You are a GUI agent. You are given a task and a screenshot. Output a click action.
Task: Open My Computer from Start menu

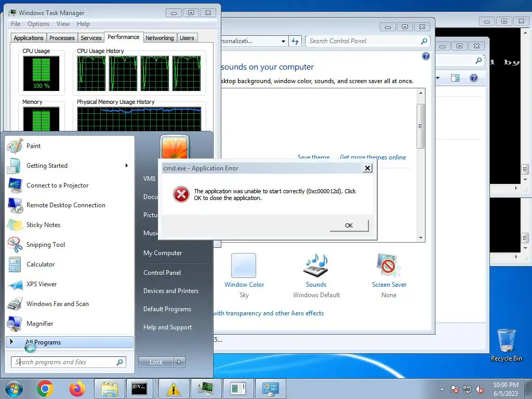coord(163,253)
